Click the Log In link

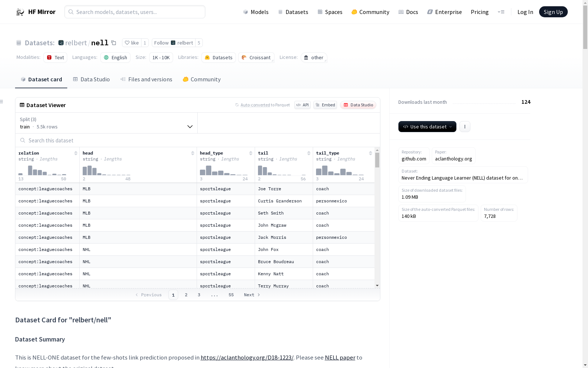coord(525,12)
